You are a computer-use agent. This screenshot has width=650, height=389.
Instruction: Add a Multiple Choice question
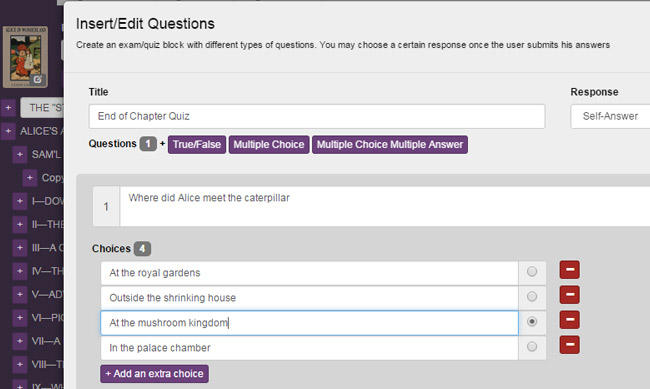coord(269,145)
